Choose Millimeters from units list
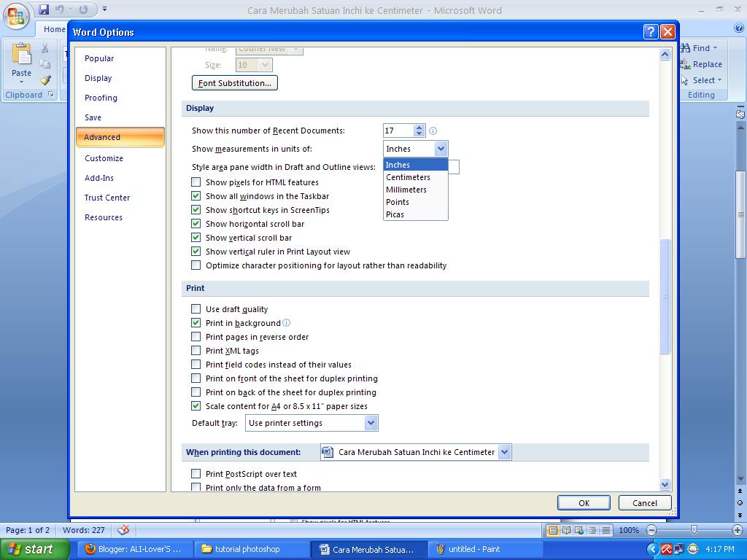Viewport: 747px width, 560px height. point(415,190)
